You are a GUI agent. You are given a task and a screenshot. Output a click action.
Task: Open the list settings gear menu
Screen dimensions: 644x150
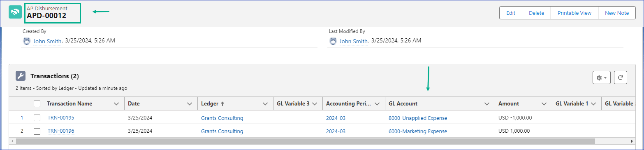[601, 77]
